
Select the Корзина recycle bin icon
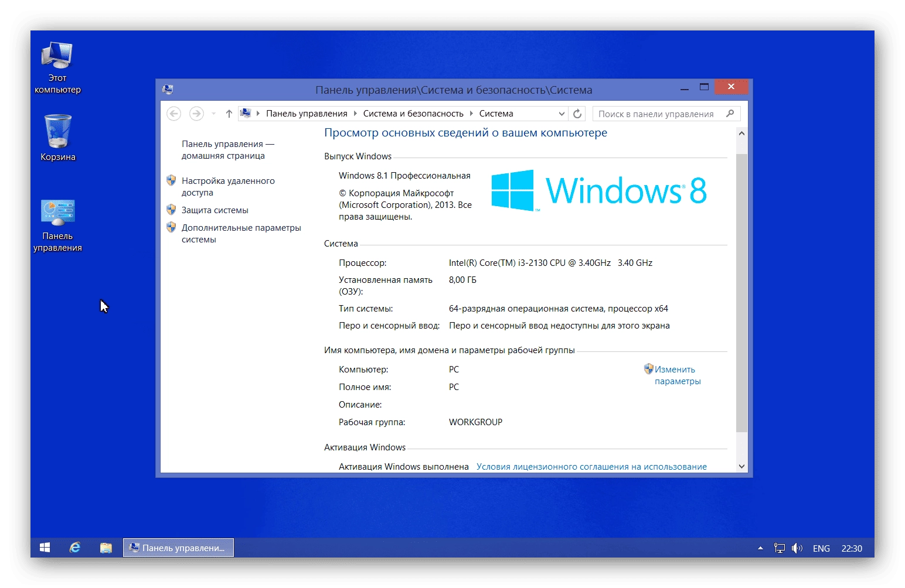57,138
